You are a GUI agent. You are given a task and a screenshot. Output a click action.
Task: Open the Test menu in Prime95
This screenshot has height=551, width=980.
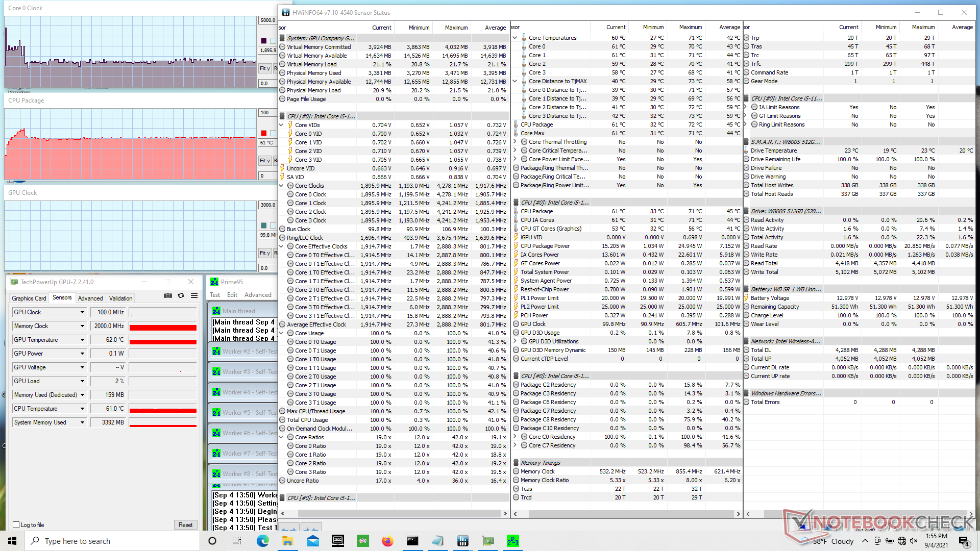(215, 295)
